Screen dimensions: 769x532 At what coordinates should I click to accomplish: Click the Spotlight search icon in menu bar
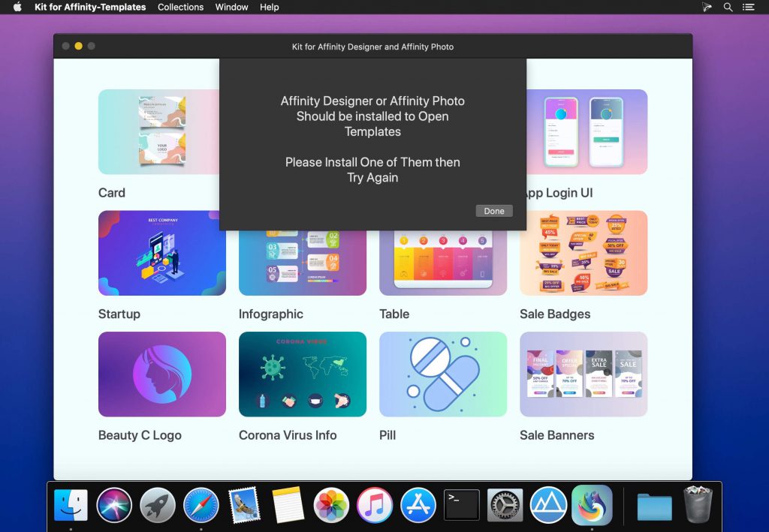(727, 7)
